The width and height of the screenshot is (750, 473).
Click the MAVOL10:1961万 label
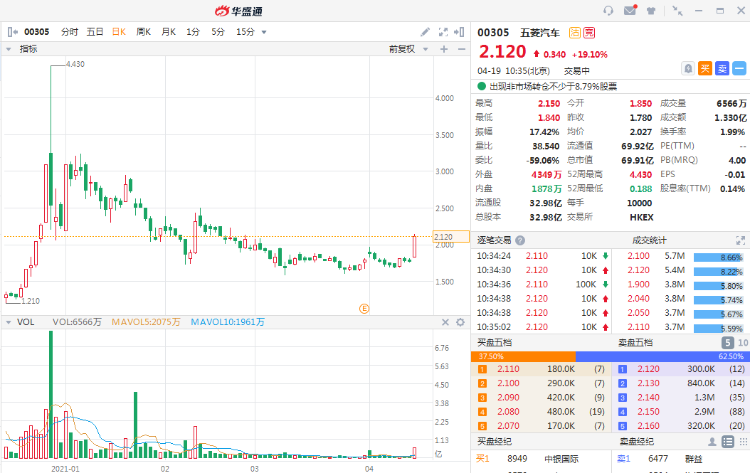pos(228,322)
